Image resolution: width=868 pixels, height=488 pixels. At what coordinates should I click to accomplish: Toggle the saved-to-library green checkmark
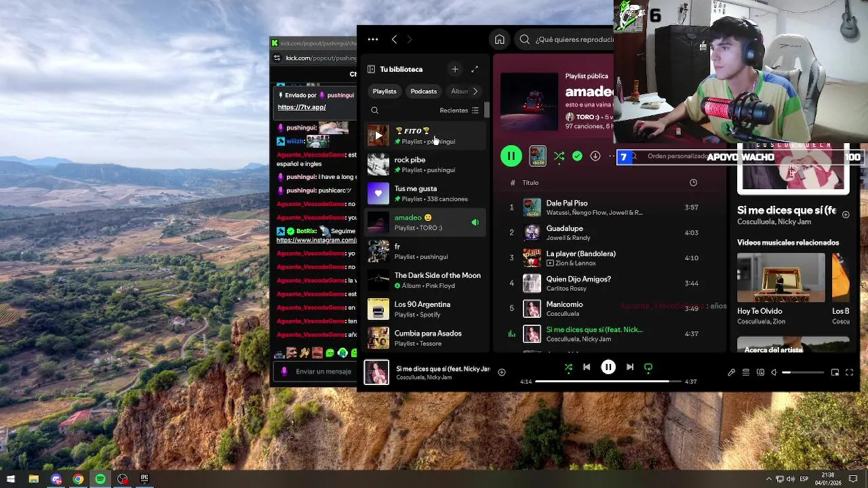tap(577, 156)
